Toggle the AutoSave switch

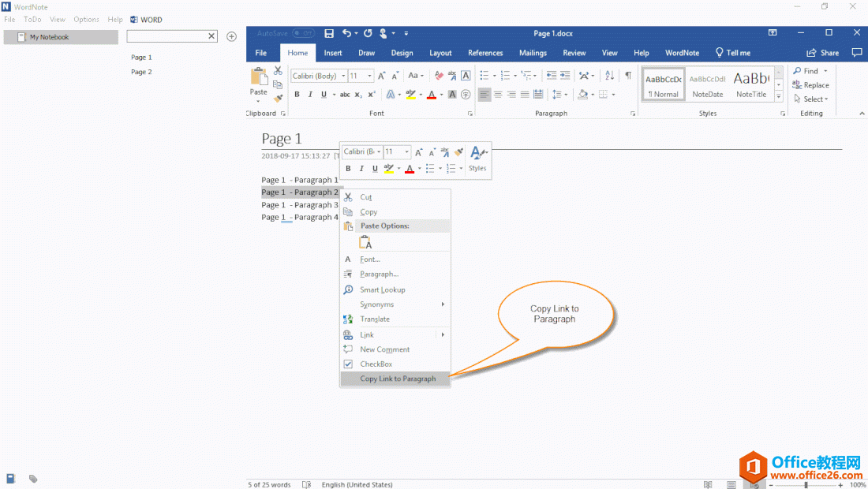click(303, 33)
